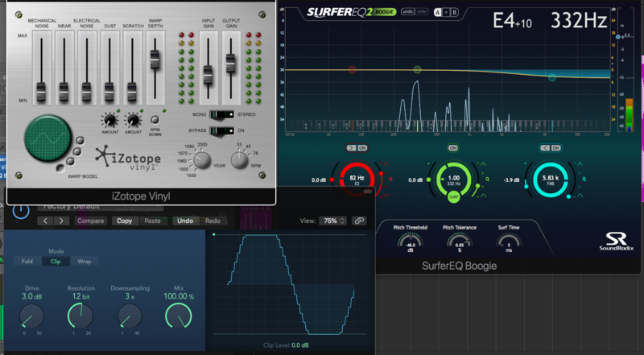Click the Mix knob in the bitcrusher
The height and width of the screenshot is (355, 644).
(x=178, y=316)
